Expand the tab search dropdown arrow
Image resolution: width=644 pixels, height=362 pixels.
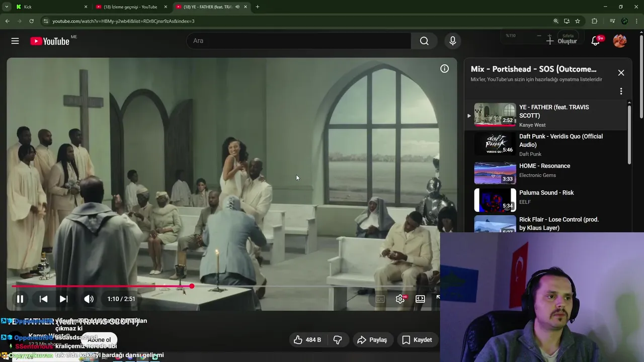click(7, 7)
